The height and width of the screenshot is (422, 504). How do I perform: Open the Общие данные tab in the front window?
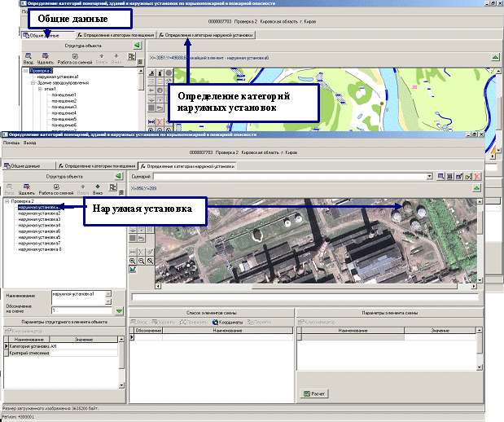tap(23, 165)
